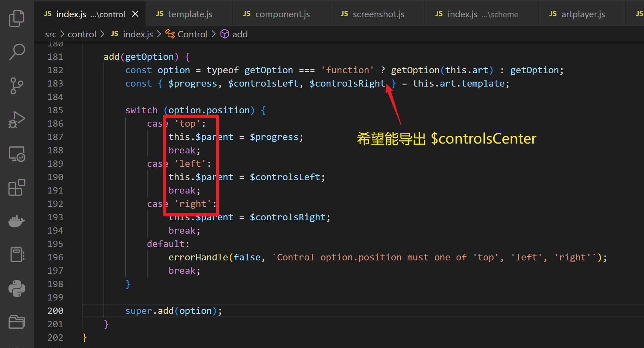Viewport: 644px width, 348px height.
Task: Open the Run and Debug view
Action: point(17,120)
